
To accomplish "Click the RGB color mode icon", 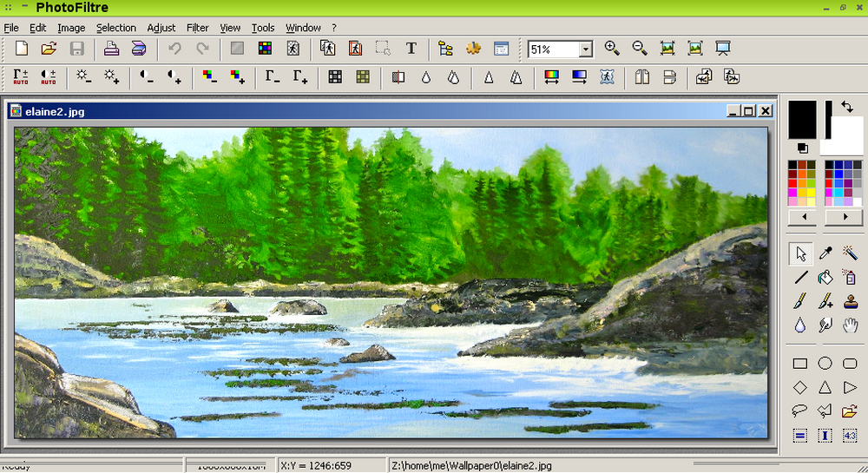I will (265, 49).
